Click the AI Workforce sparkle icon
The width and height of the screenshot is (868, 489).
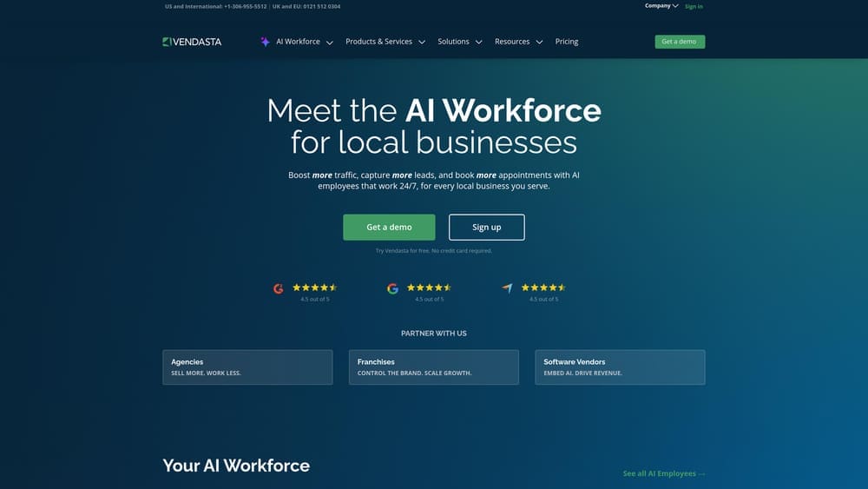(x=265, y=42)
